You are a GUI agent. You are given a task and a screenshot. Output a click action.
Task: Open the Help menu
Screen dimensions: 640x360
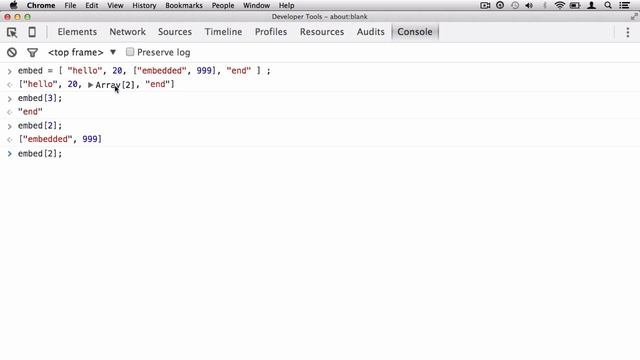287,5
